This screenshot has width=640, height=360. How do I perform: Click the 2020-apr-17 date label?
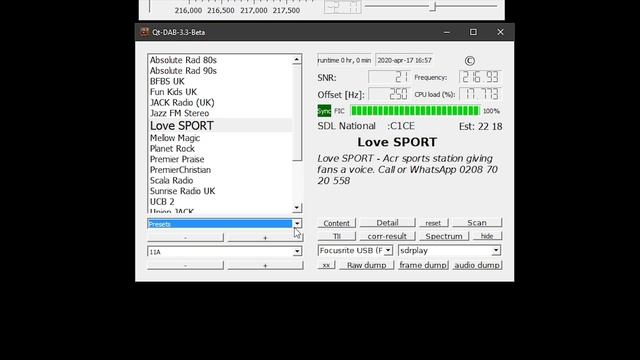pyautogui.click(x=404, y=60)
